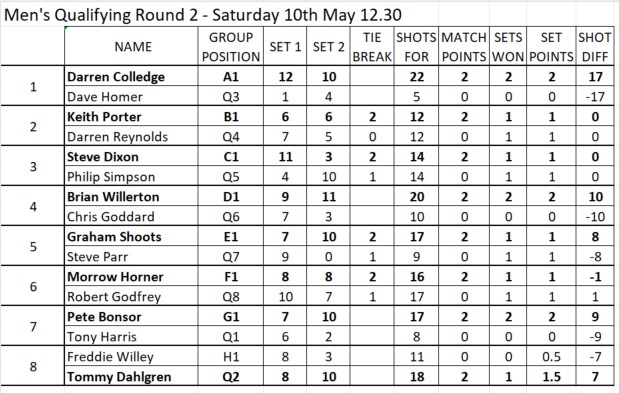Click the Tommy Dahlgren name cell

(131, 376)
